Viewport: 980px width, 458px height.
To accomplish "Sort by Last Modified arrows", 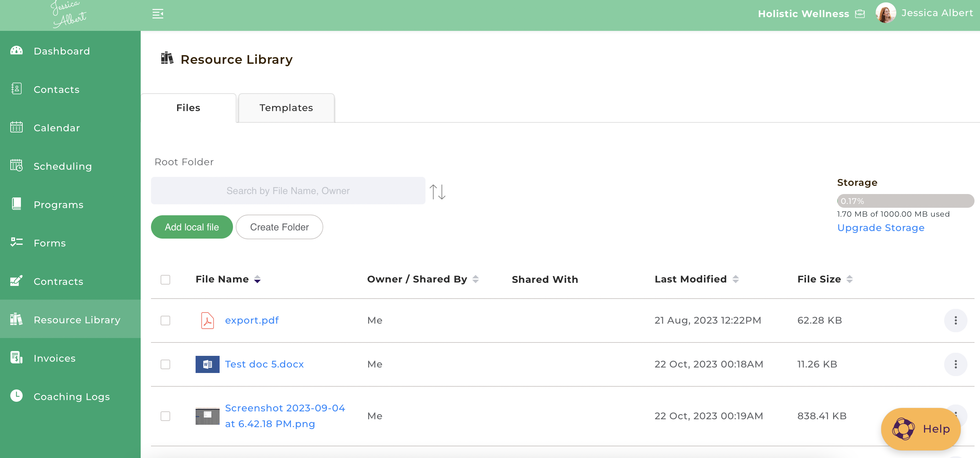I will click(736, 279).
